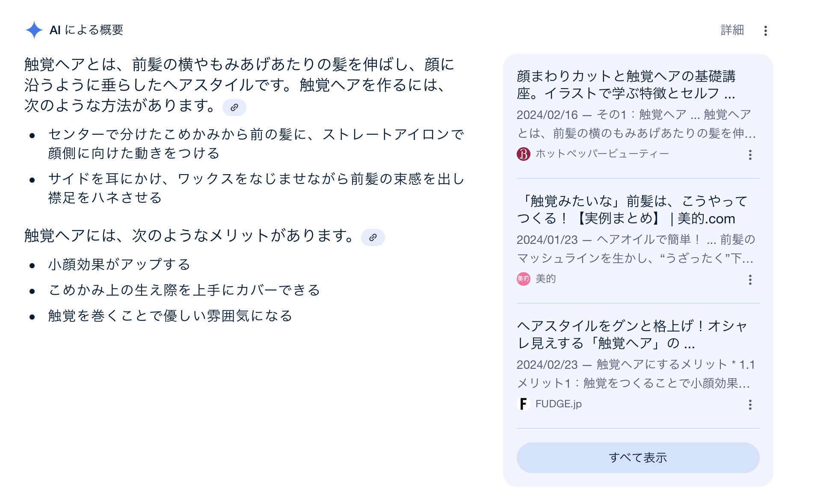Open the 顔まわりカットと触覚ヘアの基礎講座 article
The width and height of the screenshot is (826, 504).
point(626,85)
